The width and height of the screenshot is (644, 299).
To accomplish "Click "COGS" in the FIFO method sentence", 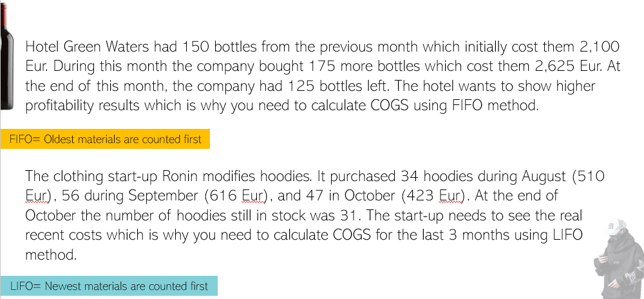I will tap(390, 106).
